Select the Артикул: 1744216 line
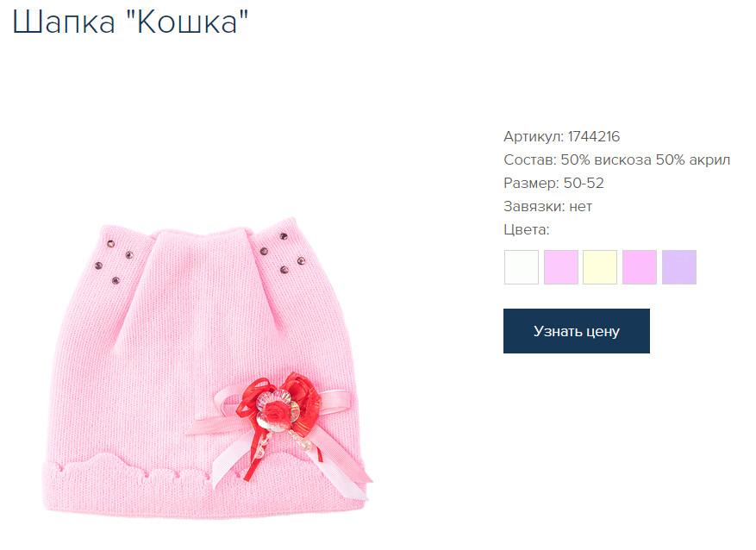Viewport: 756px width, 550px height. click(x=562, y=136)
